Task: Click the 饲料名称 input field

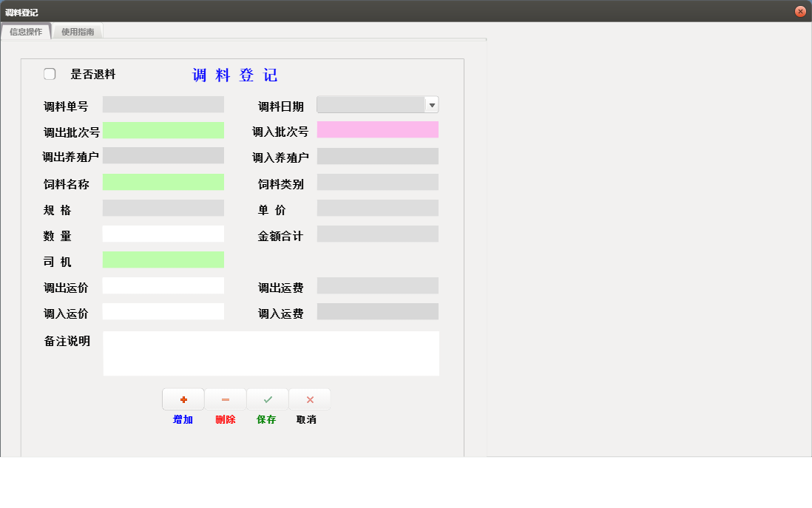Action: [x=163, y=182]
